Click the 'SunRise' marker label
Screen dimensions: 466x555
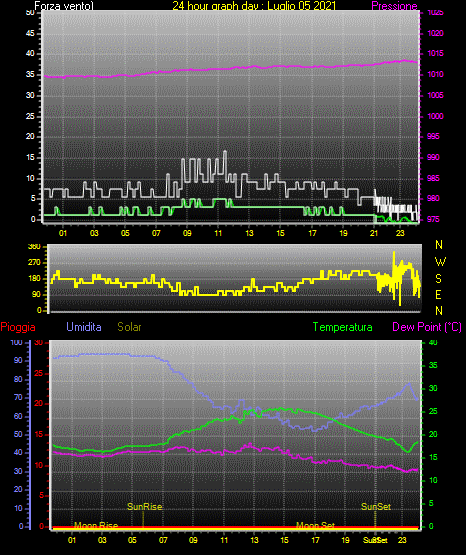(144, 507)
